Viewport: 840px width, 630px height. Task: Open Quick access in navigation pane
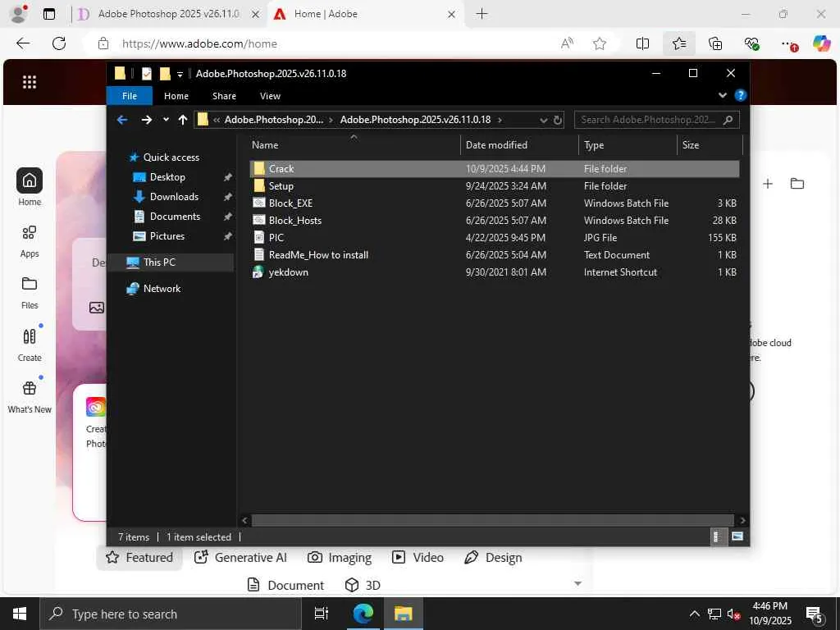tap(171, 157)
